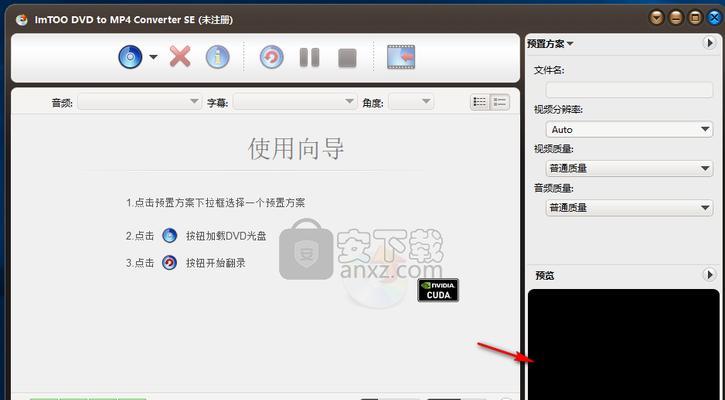Open the info icon in toolbar
The height and width of the screenshot is (400, 725).
pyautogui.click(x=217, y=57)
